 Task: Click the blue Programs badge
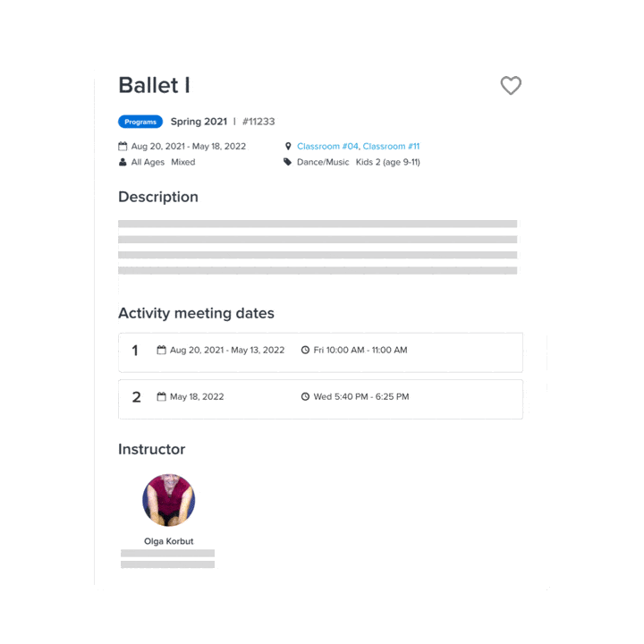click(140, 122)
